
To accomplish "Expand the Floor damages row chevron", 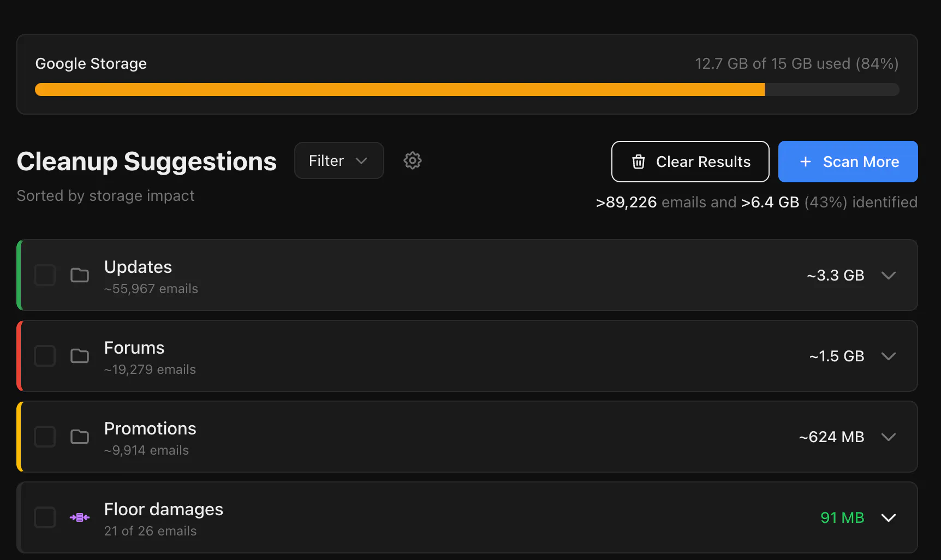I will pos(889,517).
